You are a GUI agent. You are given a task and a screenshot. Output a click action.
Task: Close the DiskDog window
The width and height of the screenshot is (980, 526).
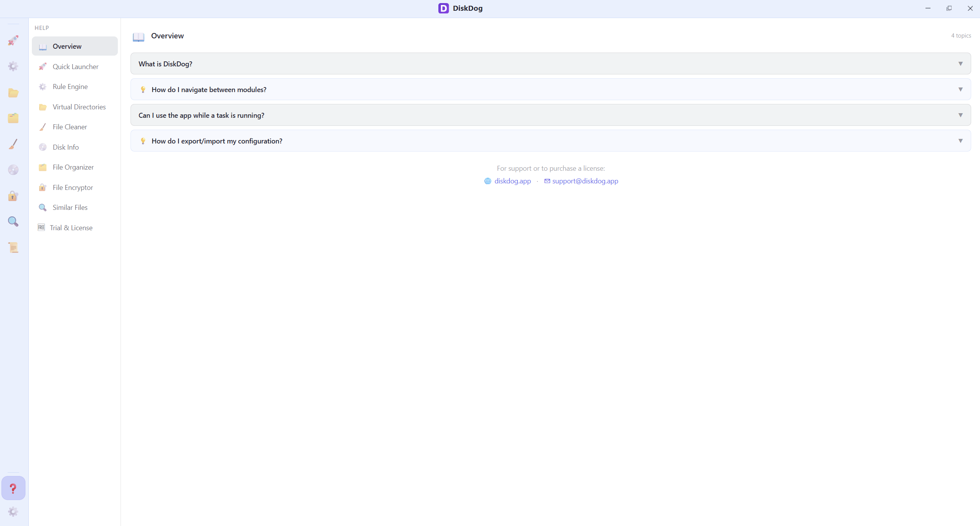click(x=970, y=8)
